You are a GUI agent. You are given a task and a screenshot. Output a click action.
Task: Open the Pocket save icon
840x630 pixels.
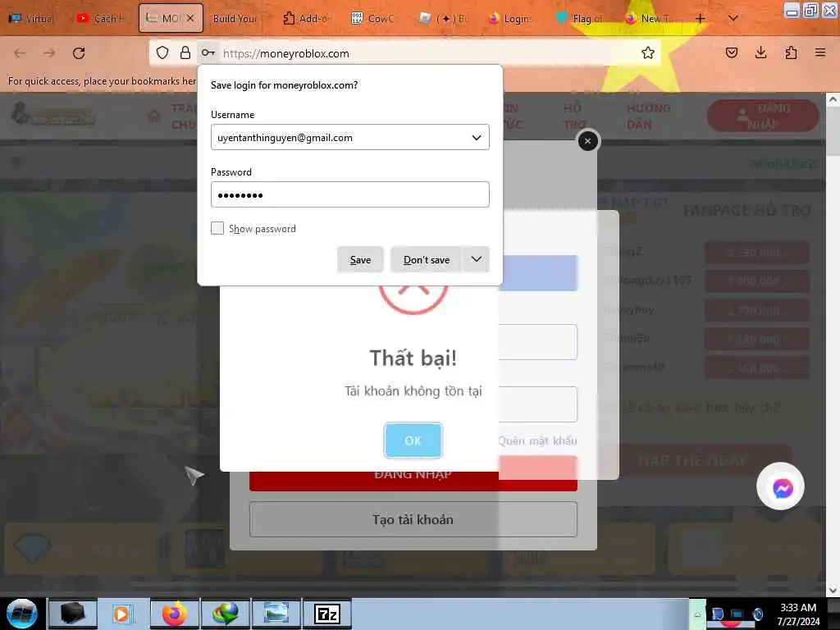point(732,52)
